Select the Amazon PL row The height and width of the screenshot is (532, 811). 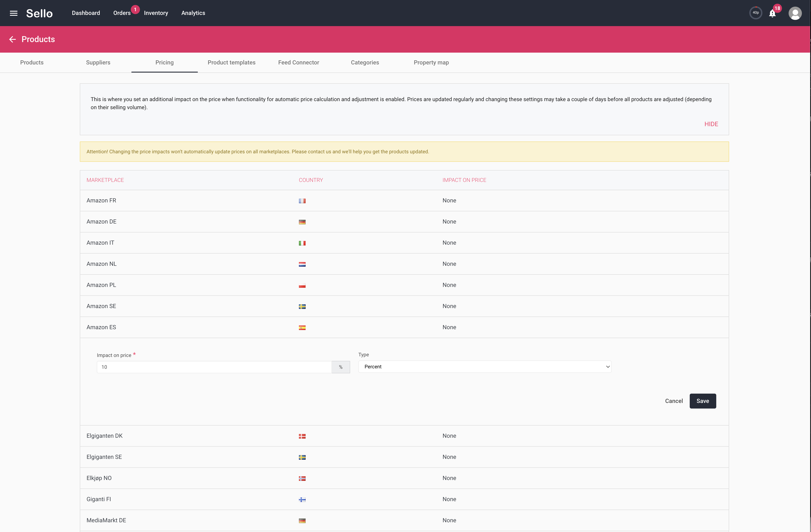[x=404, y=285]
